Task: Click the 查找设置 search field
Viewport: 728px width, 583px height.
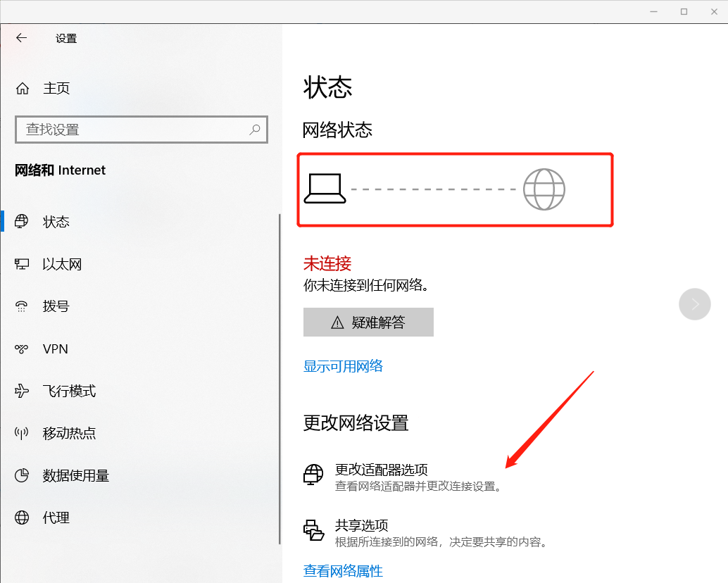Action: pos(142,130)
